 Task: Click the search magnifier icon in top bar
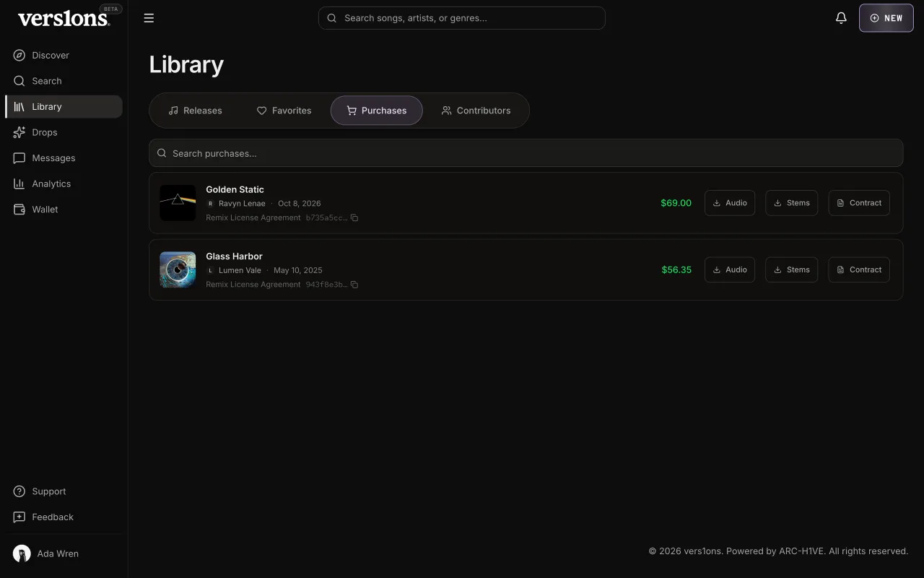tap(332, 18)
